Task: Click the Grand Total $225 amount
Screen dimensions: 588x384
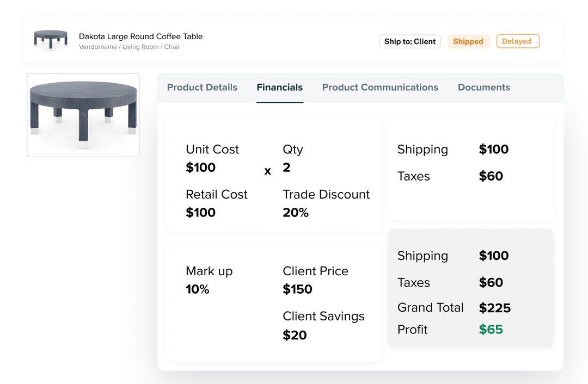Action: click(494, 308)
